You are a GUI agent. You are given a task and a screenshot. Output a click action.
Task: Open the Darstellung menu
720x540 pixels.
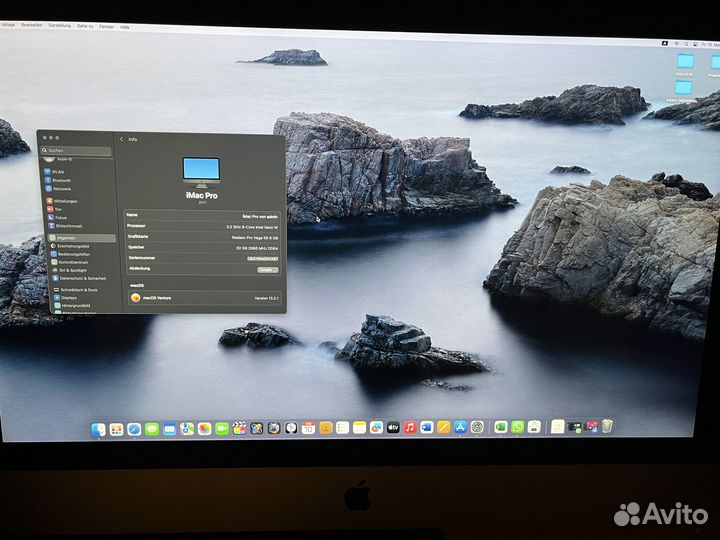click(x=60, y=26)
